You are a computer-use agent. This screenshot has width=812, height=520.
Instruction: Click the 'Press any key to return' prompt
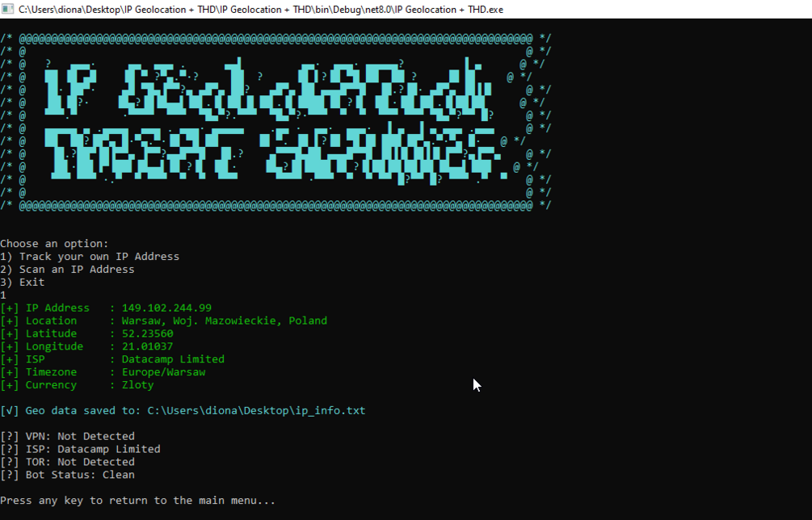(137, 501)
